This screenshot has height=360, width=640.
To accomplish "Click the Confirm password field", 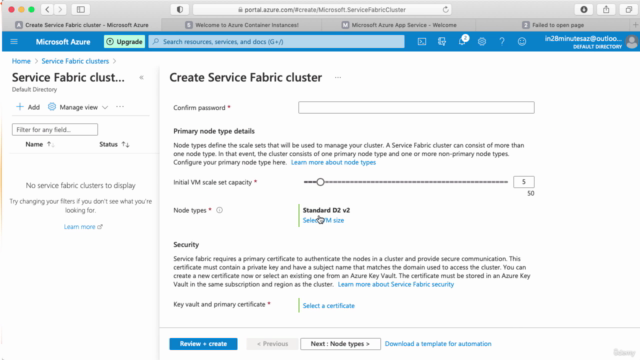I will tap(416, 107).
